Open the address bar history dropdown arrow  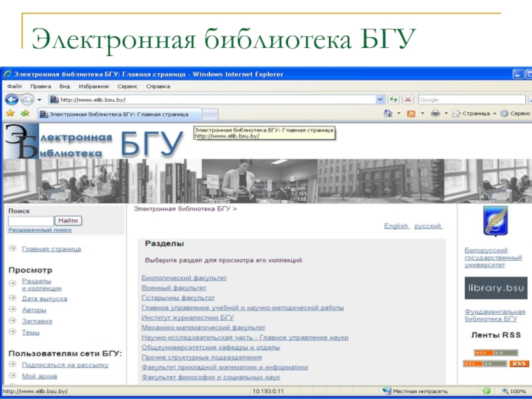point(380,99)
